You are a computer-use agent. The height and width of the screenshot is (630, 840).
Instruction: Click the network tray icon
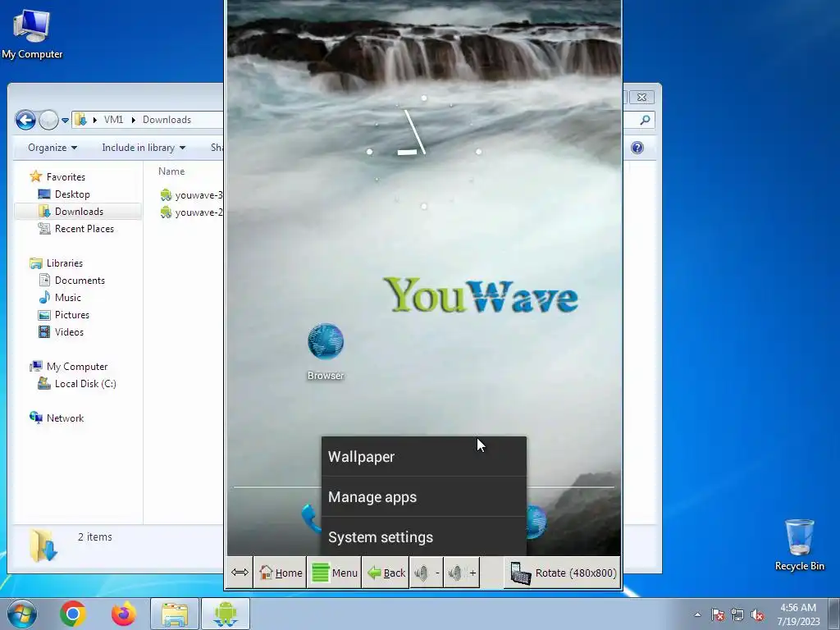(737, 614)
